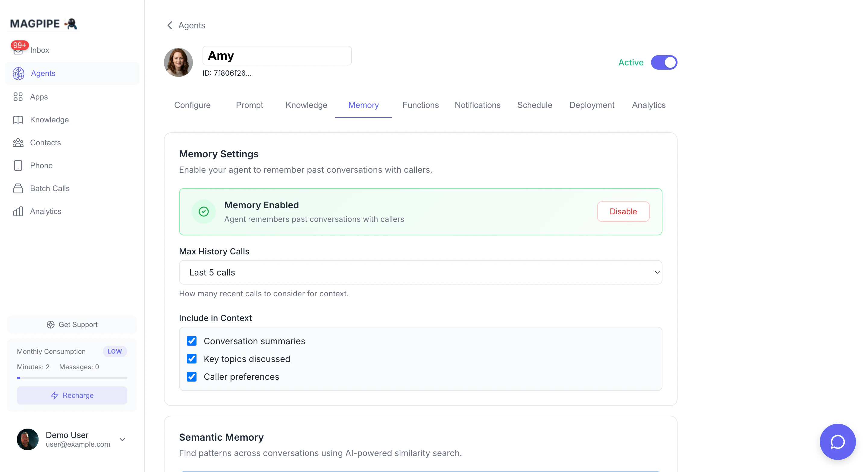Switch to the Deployment tab
Viewport: 868px width, 472px height.
pyautogui.click(x=591, y=105)
